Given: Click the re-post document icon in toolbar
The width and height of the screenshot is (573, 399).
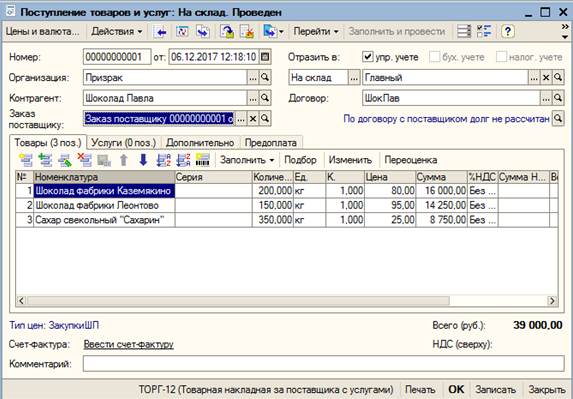Looking at the screenshot, I should [x=182, y=32].
